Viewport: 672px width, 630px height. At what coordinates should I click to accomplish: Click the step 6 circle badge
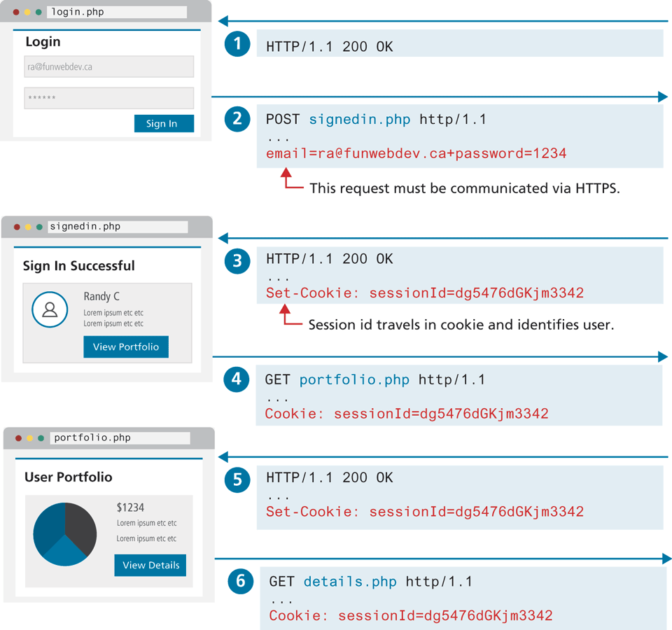pyautogui.click(x=241, y=581)
